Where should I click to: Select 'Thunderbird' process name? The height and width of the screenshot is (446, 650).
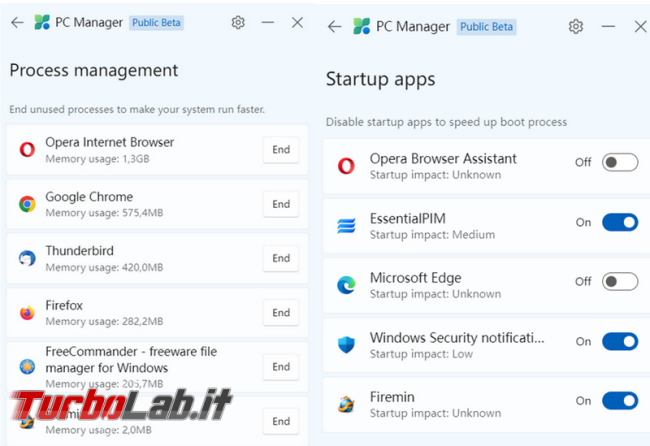(79, 251)
